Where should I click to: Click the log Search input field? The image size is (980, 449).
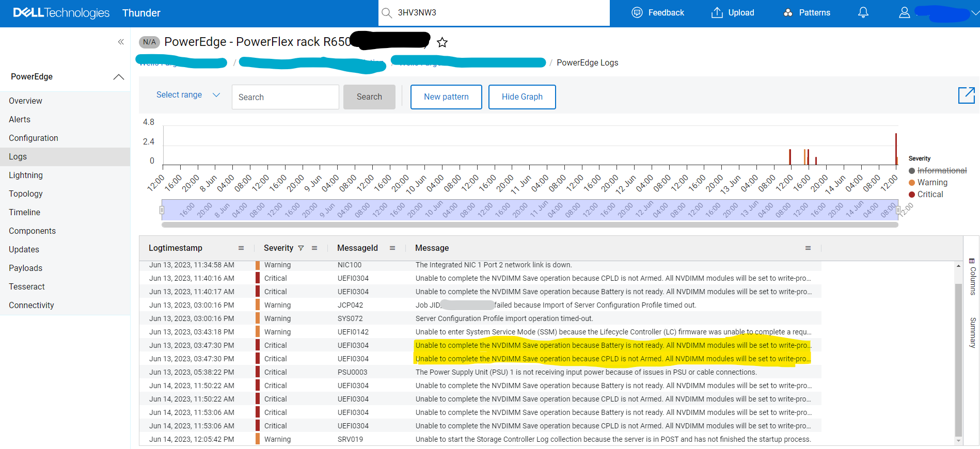(x=285, y=97)
